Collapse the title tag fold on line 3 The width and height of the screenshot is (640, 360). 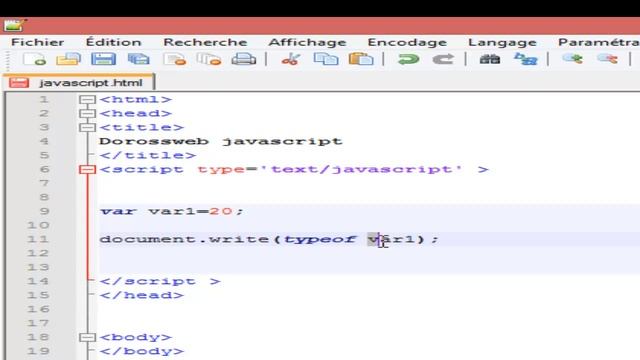point(87,127)
